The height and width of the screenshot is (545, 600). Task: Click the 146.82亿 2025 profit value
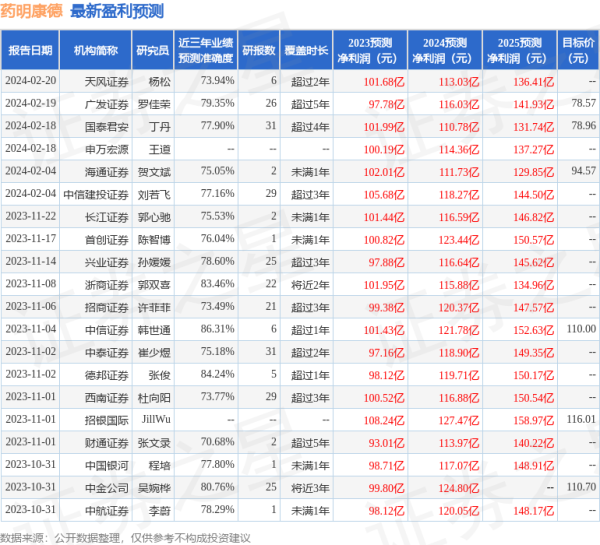(533, 217)
